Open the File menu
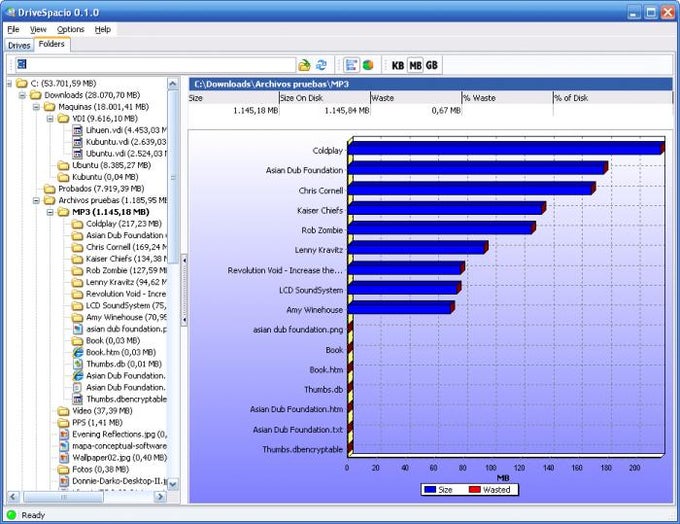The image size is (680, 524). [x=13, y=29]
